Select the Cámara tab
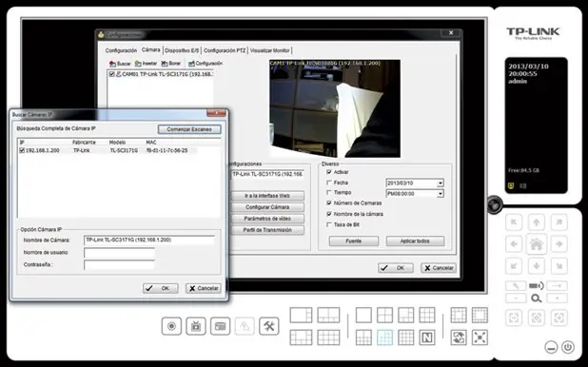 [x=150, y=49]
